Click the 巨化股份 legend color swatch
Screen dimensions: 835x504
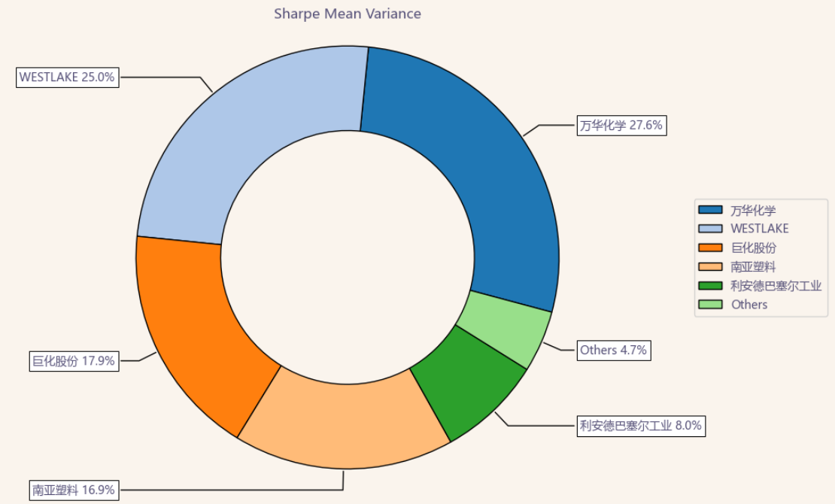[710, 247]
